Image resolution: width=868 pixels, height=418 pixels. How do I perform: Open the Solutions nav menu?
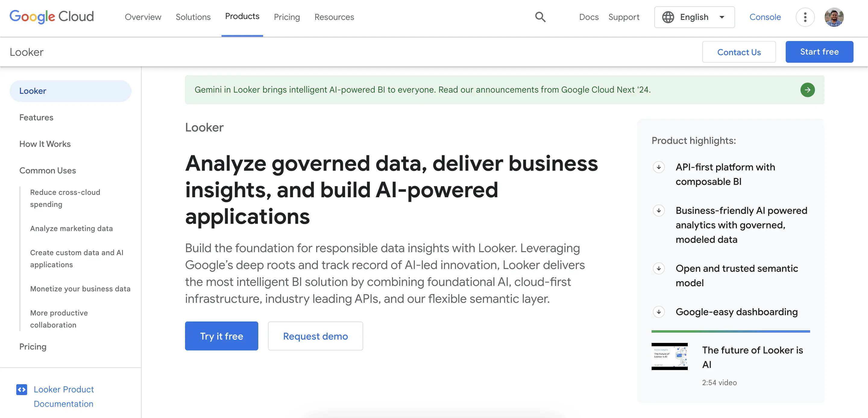click(193, 17)
